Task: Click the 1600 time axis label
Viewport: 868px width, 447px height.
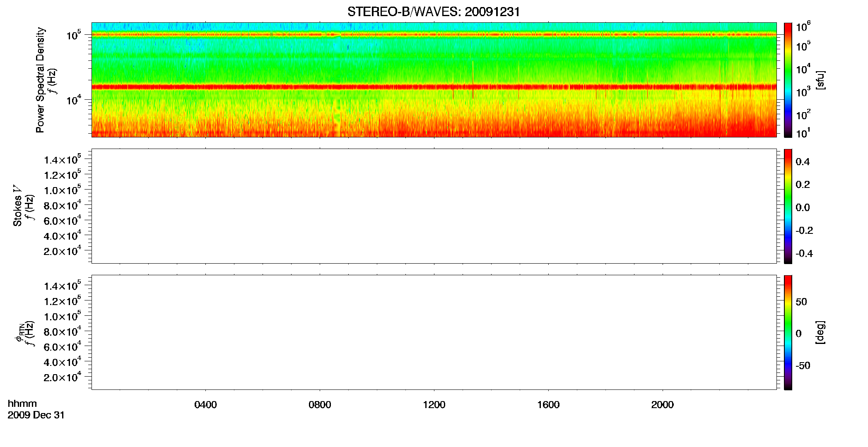Action: (548, 405)
